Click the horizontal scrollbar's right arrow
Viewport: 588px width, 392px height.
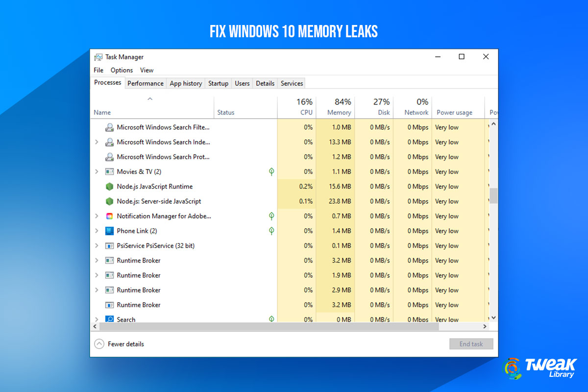pyautogui.click(x=485, y=326)
